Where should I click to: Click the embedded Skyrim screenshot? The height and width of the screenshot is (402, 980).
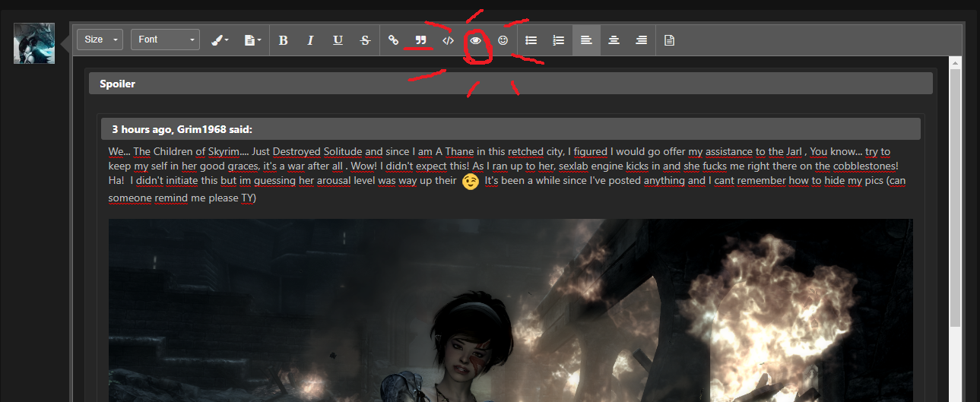tap(511, 310)
